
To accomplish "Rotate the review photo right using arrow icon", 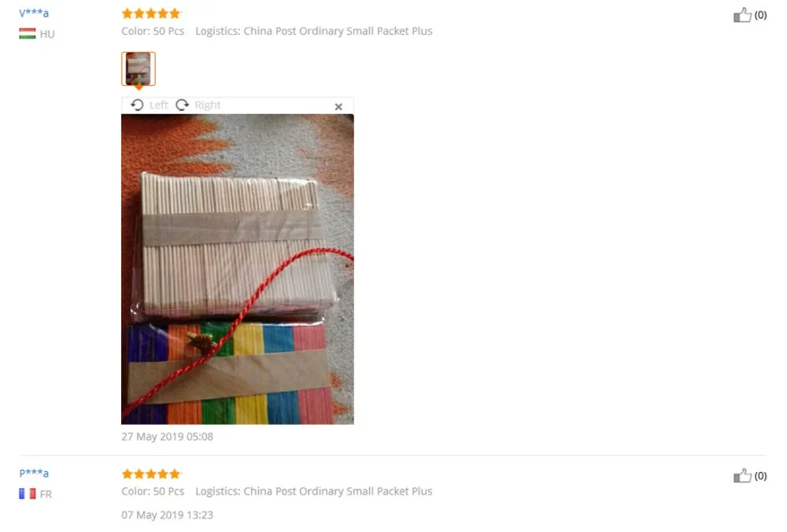I will (x=183, y=105).
